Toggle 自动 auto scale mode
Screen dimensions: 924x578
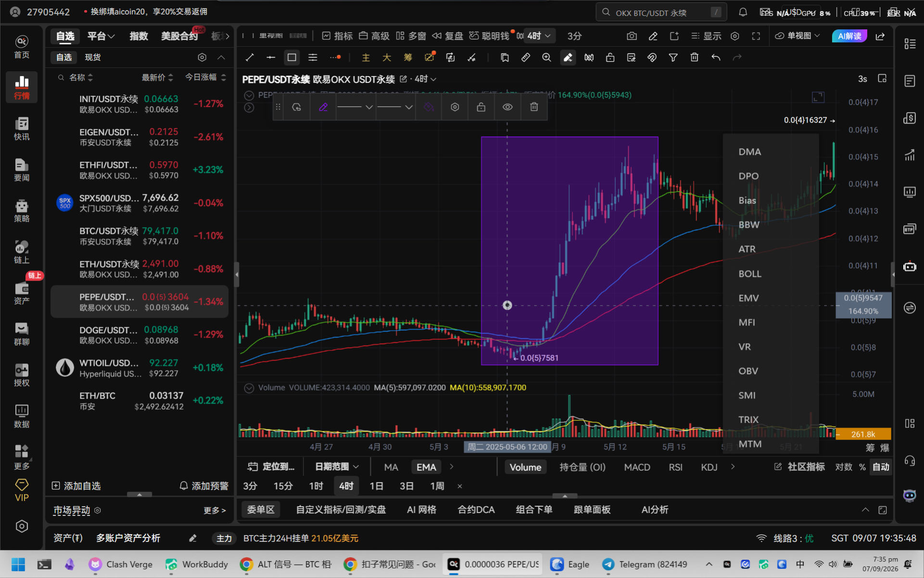[x=881, y=467]
